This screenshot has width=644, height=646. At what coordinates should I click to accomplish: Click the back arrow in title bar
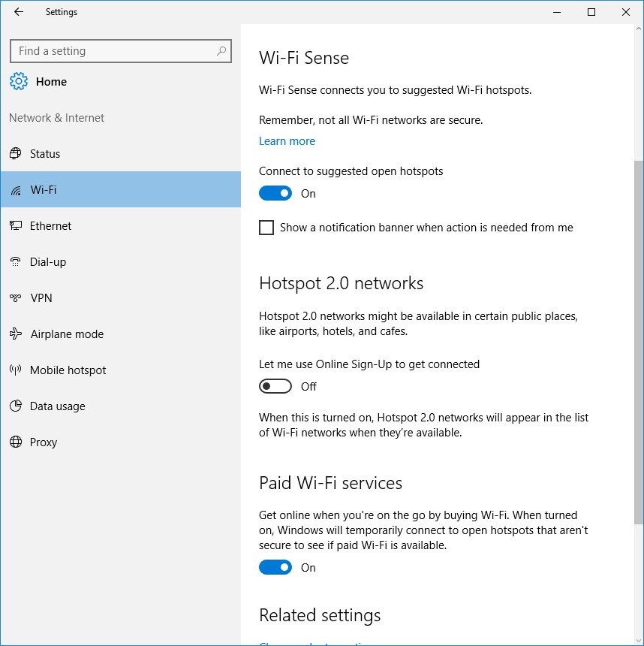19,12
